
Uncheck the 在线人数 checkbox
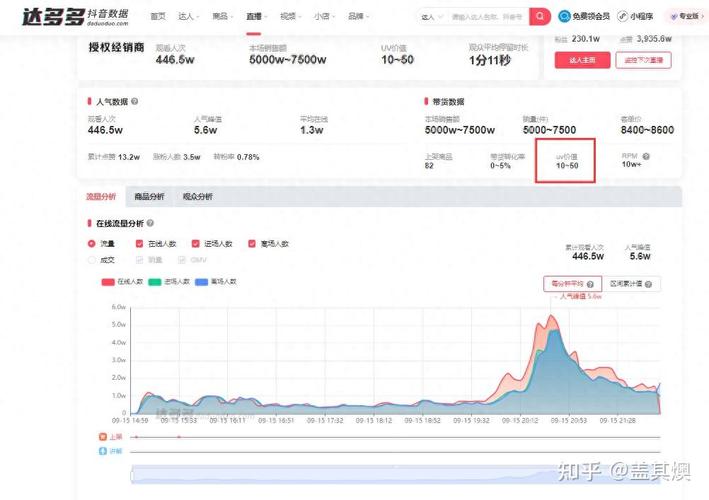[x=139, y=243]
